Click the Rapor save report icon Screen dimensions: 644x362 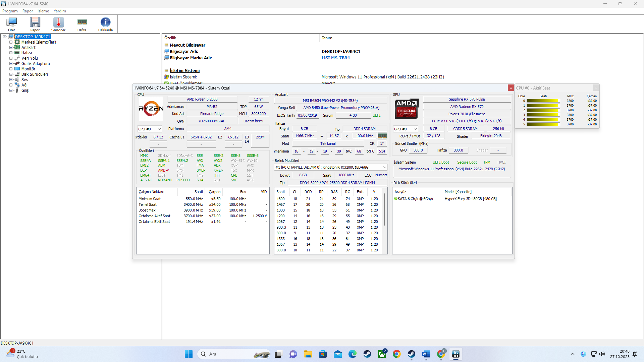pos(35,24)
